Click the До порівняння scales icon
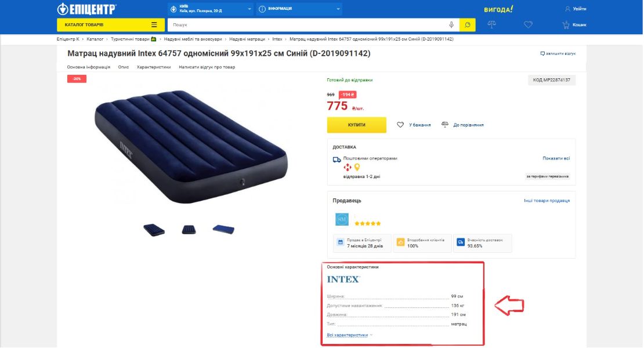Screen dimensions: 644x348 [445, 124]
